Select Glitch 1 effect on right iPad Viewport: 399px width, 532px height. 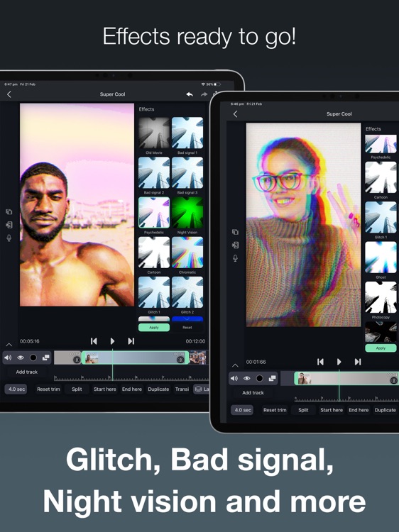pos(381,218)
